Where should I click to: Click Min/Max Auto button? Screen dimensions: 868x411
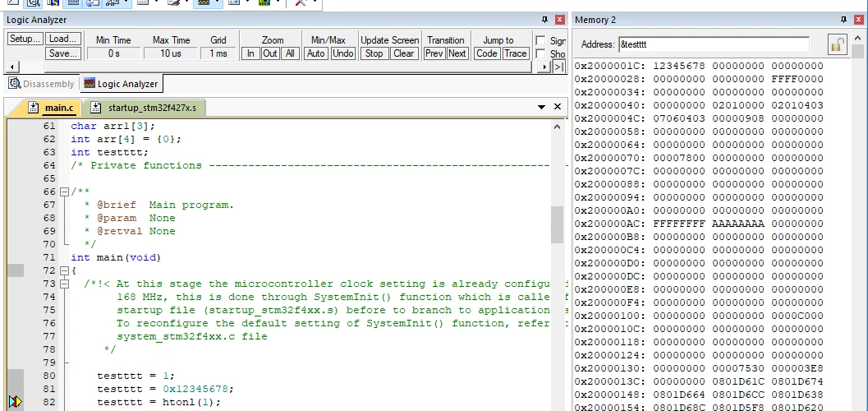pos(316,53)
